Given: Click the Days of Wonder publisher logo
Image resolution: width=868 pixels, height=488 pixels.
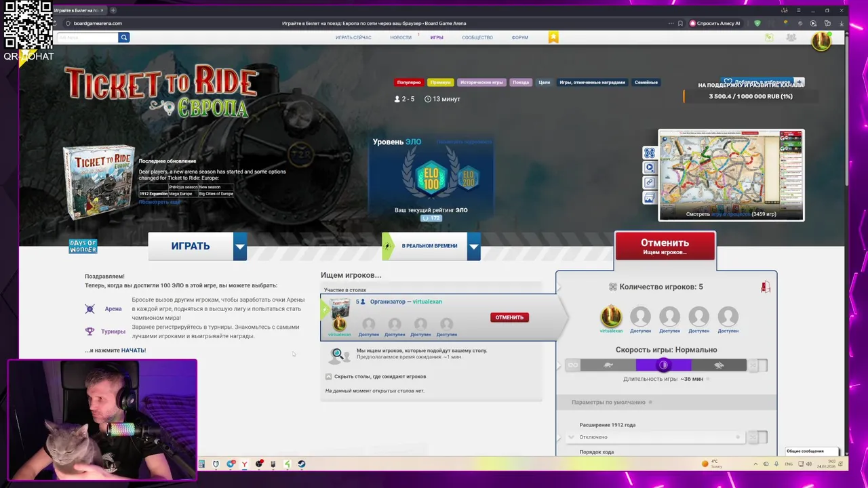Looking at the screenshot, I should pyautogui.click(x=83, y=247).
